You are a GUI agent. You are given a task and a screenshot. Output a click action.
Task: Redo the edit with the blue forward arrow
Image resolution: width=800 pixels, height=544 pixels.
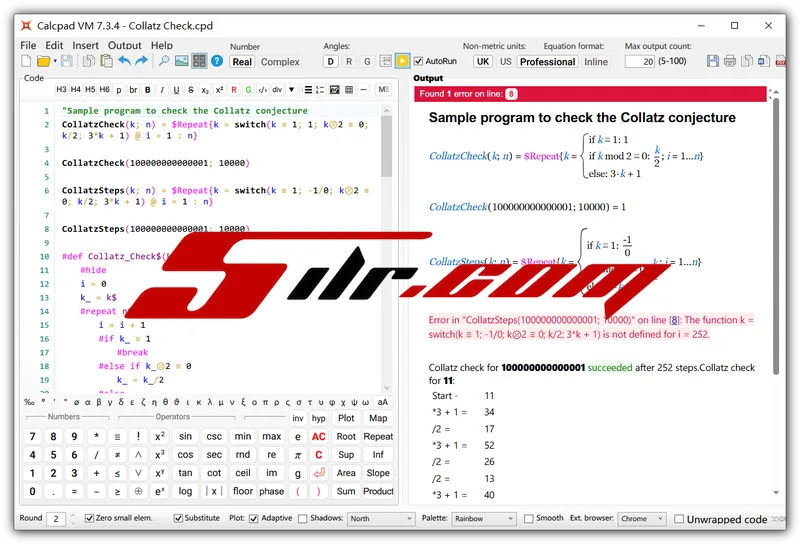tap(141, 61)
